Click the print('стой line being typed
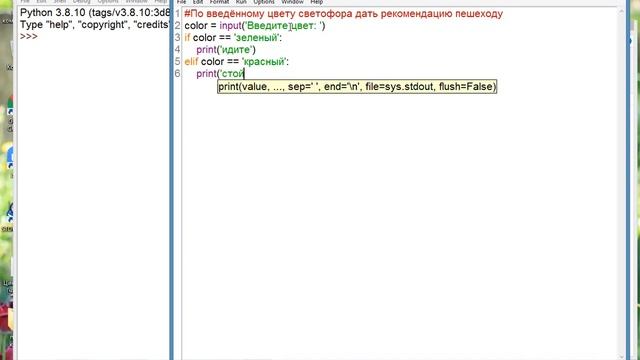Screen dimensions: 640x360 pyautogui.click(x=220, y=74)
